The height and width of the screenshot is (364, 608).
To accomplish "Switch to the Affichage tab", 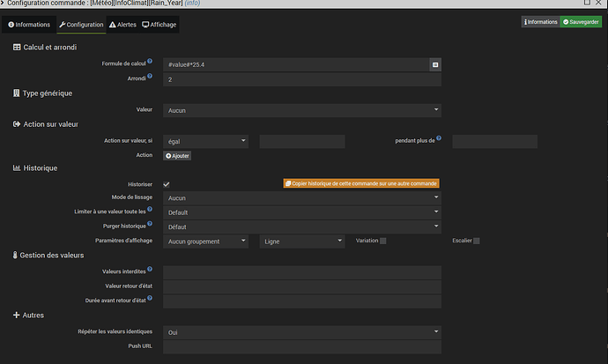I will point(159,25).
